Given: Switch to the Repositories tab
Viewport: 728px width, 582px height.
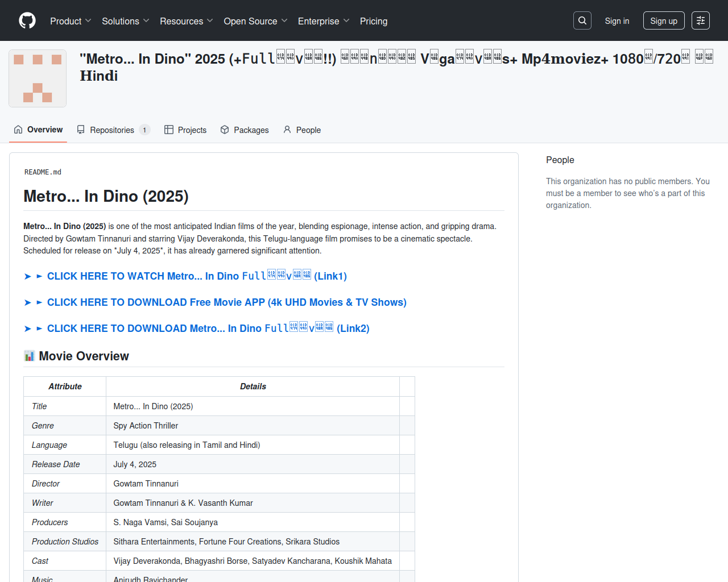Looking at the screenshot, I should click(113, 130).
